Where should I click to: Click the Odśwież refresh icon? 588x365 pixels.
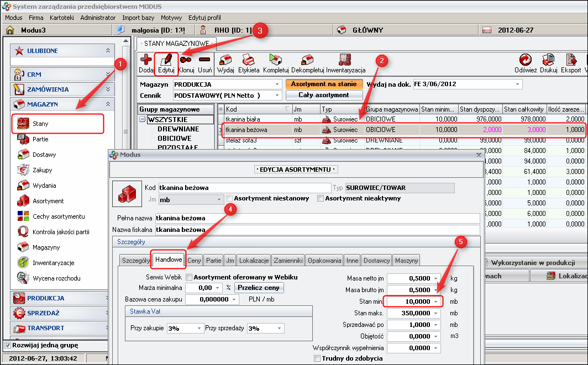[x=525, y=60]
